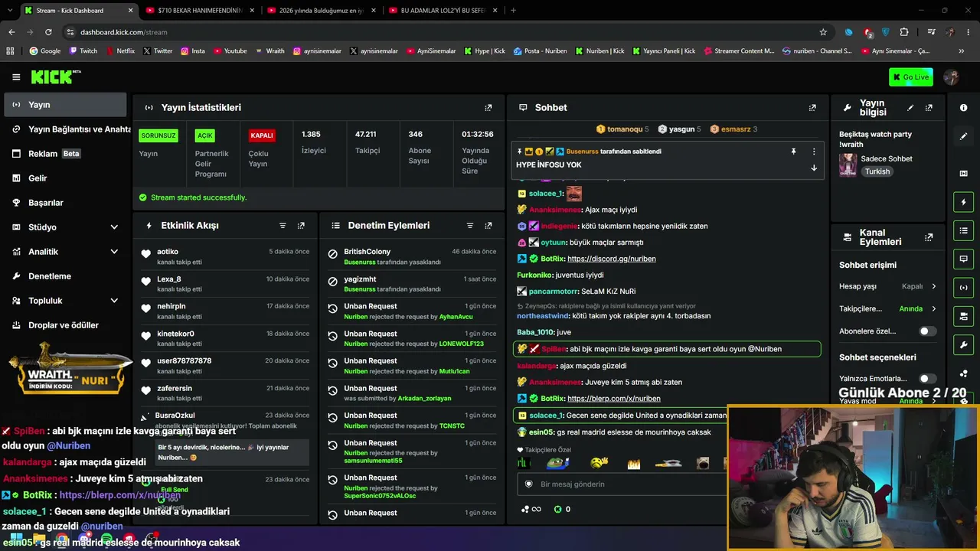980x551 pixels.
Task: Bookmark this page with the star icon
Action: coord(823,32)
